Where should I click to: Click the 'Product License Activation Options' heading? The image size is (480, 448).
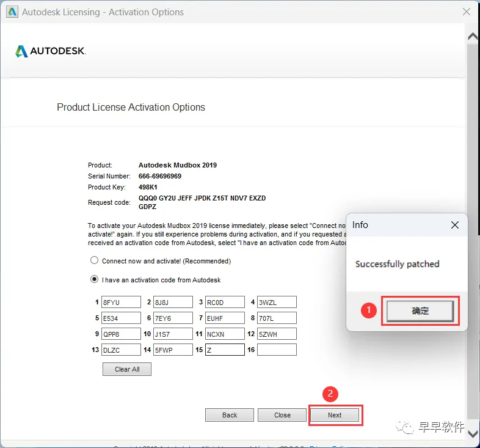pos(131,107)
